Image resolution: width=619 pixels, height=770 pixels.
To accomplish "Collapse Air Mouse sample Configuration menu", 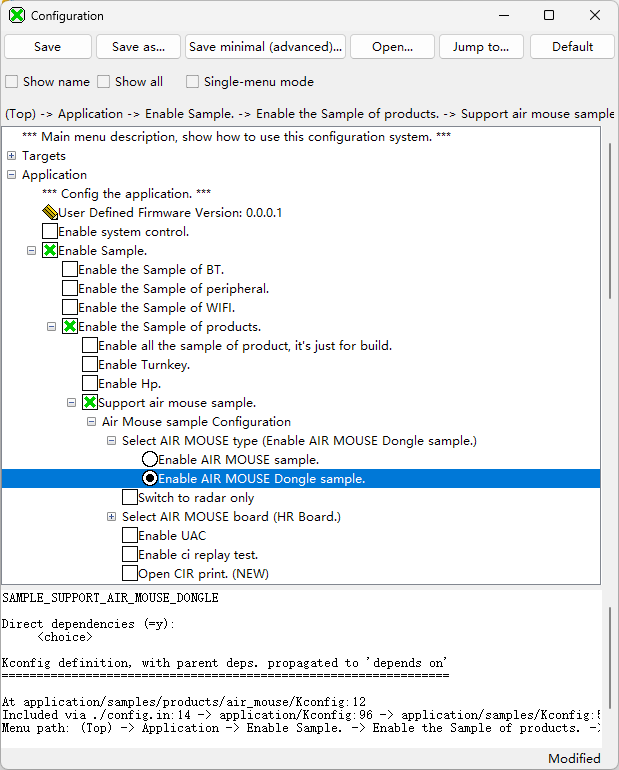I will tap(92, 422).
